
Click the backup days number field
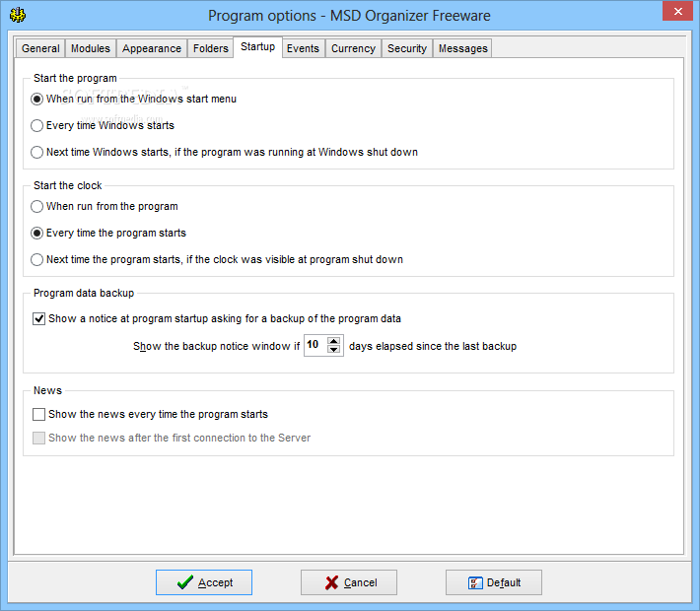tap(316, 345)
